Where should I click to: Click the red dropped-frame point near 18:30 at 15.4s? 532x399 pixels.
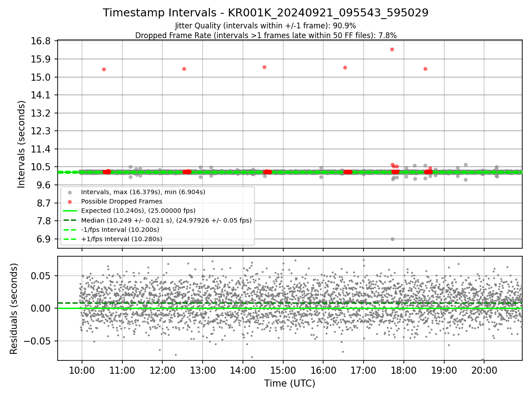coord(425,69)
